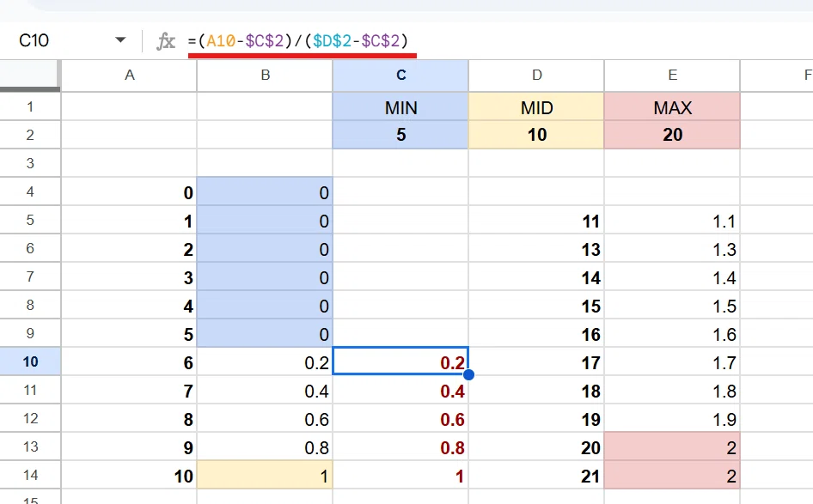
Task: Select cell E7 containing 1.4
Action: click(673, 276)
